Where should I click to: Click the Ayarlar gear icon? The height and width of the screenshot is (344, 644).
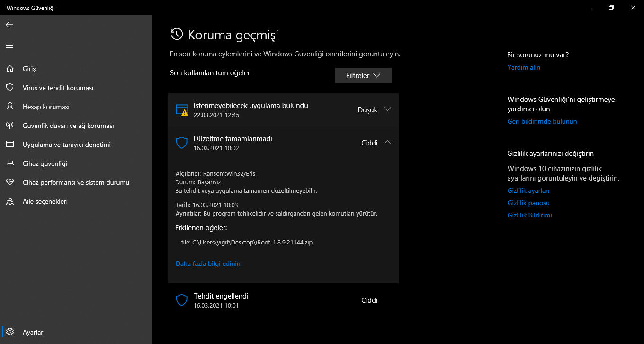[9, 332]
